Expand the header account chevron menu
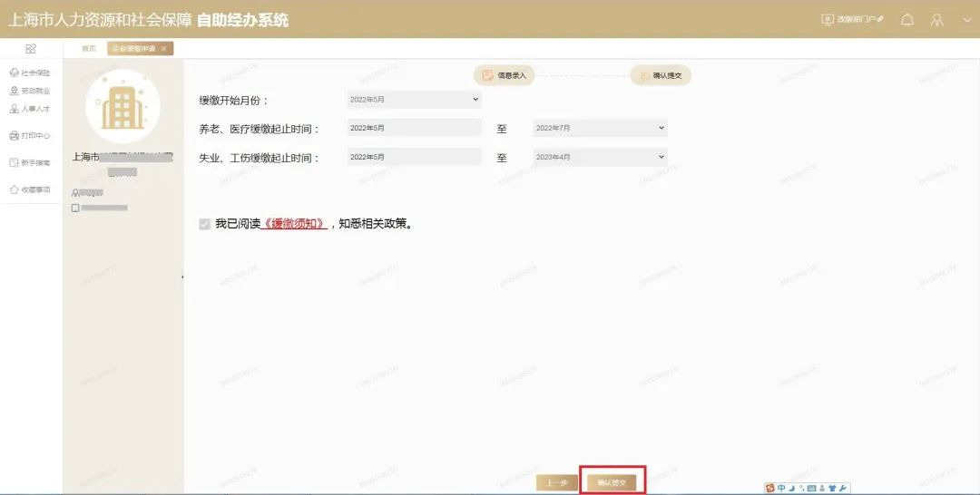 point(966,19)
